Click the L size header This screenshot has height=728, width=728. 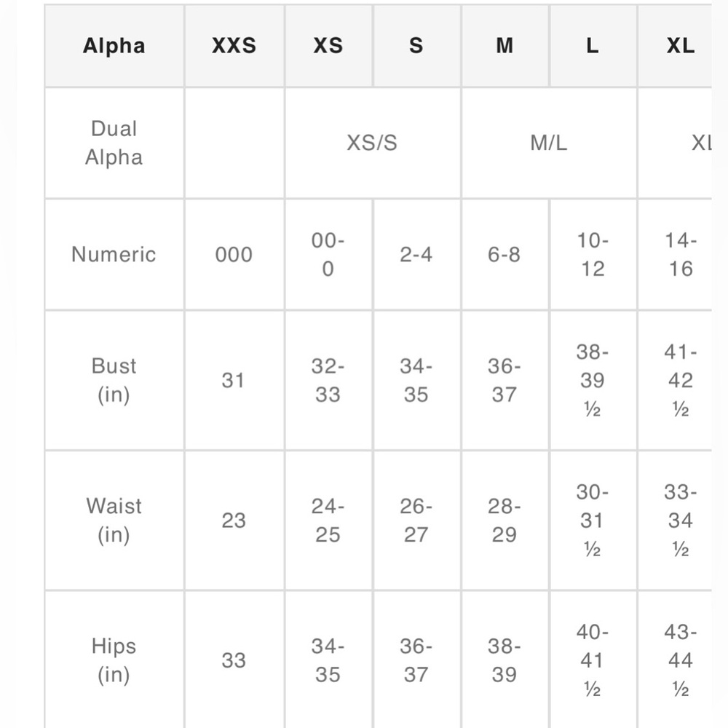coord(593,45)
